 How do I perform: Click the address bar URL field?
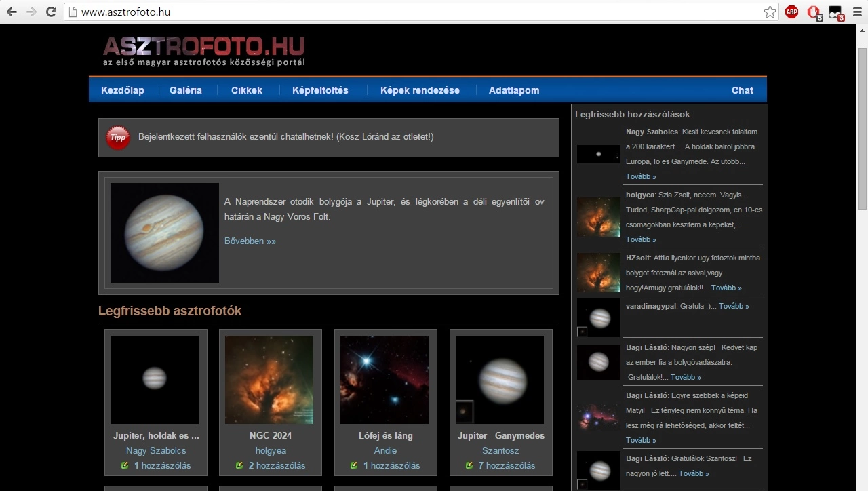tap(407, 12)
